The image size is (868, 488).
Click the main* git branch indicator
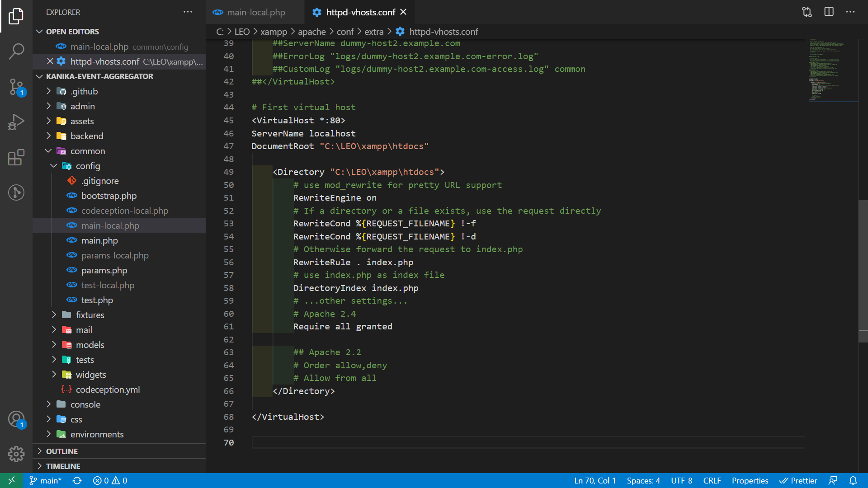click(45, 480)
